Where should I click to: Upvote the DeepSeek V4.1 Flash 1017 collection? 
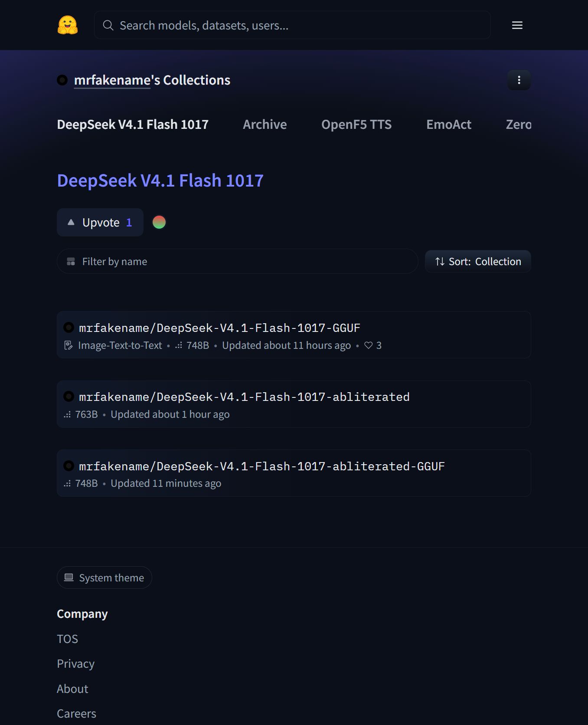click(100, 223)
